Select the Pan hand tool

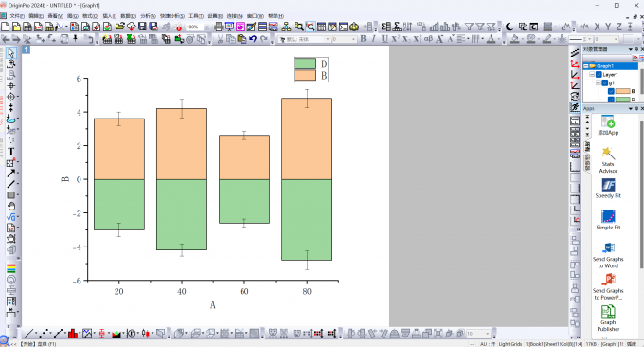11,206
